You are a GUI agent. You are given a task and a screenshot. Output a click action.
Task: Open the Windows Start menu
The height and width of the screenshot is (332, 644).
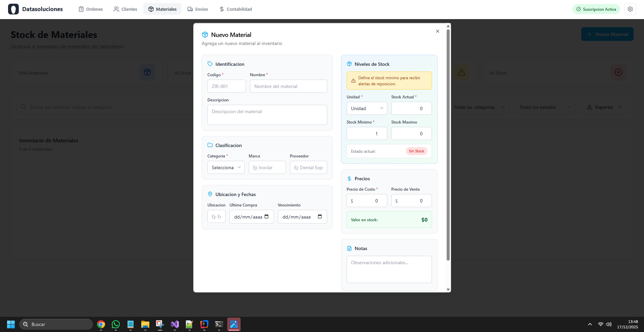coord(11,324)
